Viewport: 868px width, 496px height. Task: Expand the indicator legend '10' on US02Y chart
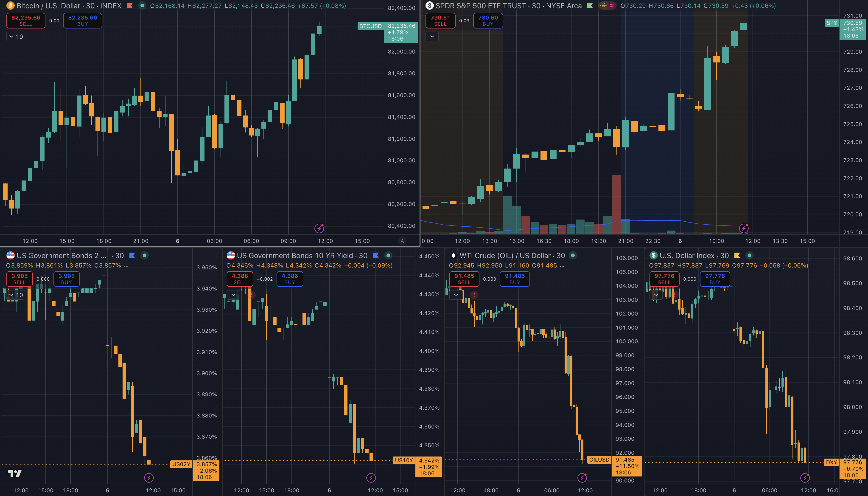tap(16, 295)
